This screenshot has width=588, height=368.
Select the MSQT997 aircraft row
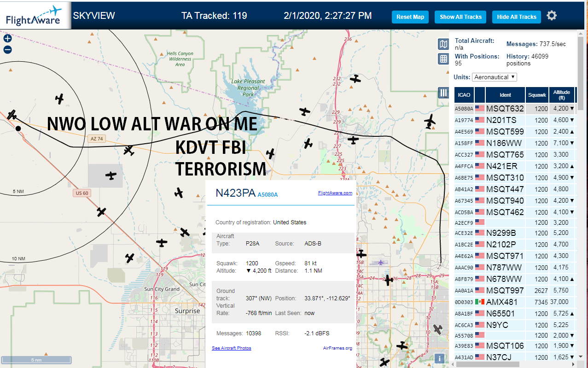click(x=515, y=291)
